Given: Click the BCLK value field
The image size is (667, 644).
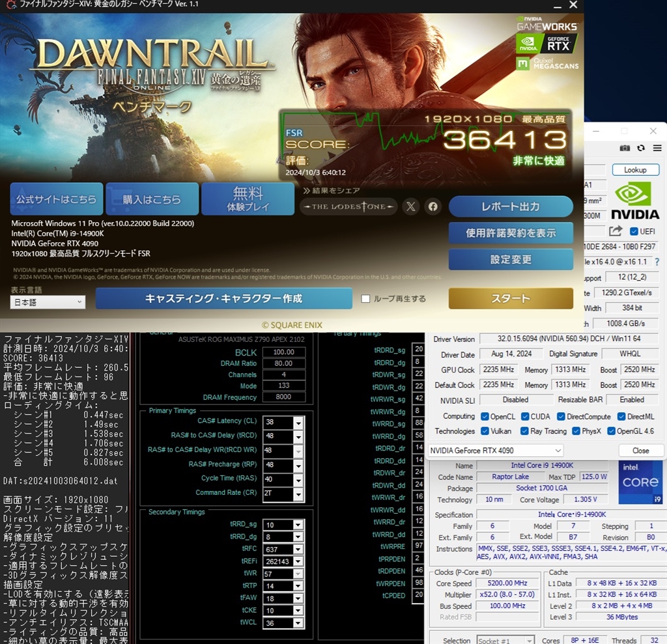Looking at the screenshot, I should coord(283,352).
